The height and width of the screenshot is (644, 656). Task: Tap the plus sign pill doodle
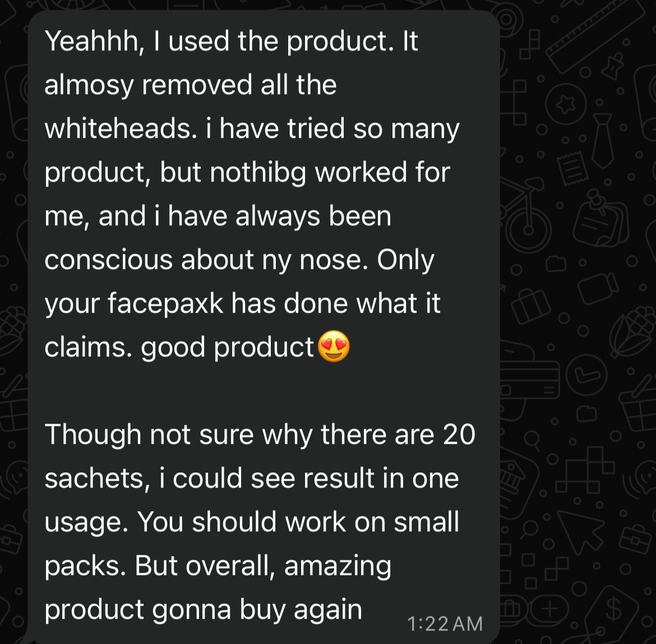tap(550, 609)
